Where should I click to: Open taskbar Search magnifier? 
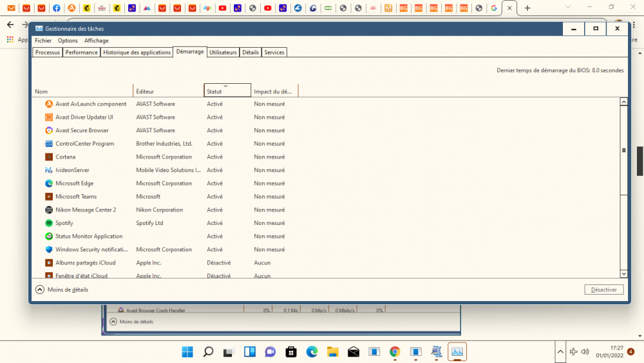coord(208,352)
